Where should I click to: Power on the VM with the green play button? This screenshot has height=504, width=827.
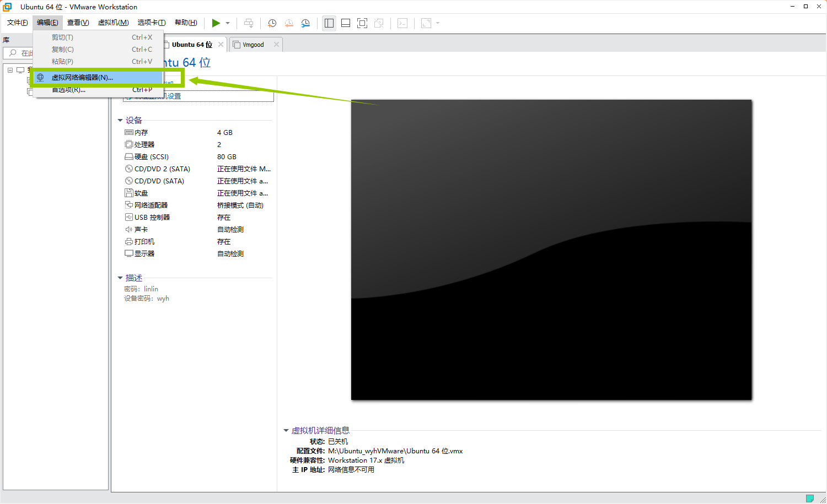point(216,23)
